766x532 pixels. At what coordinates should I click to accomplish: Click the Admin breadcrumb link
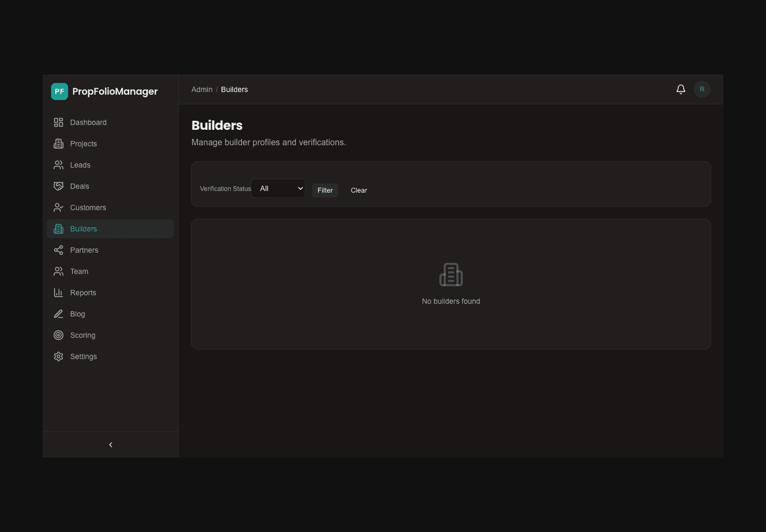pos(202,89)
